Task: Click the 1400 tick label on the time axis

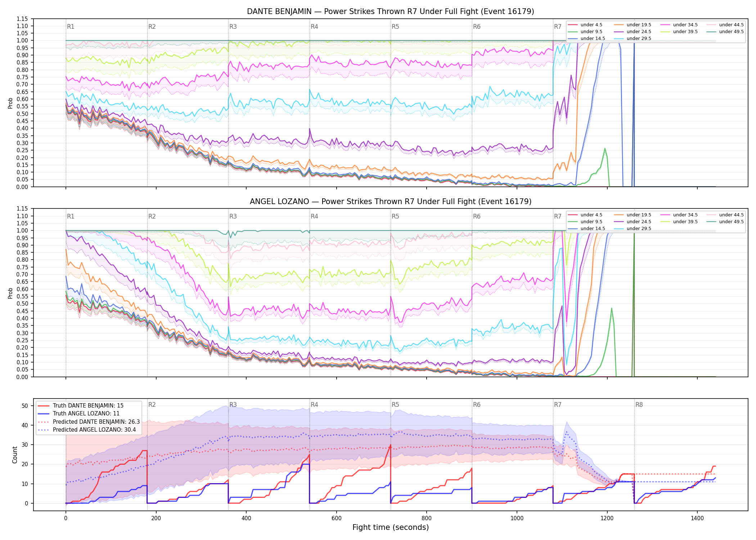Action: pyautogui.click(x=697, y=518)
